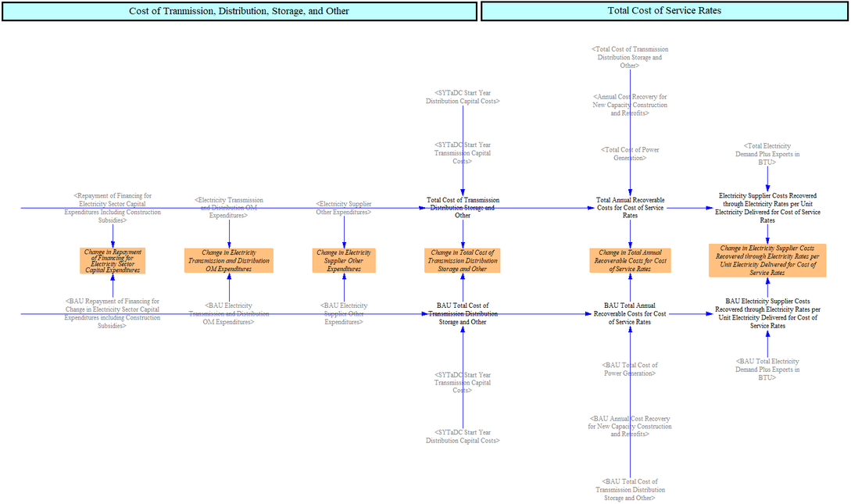Select orange 'Change in Electricity Supplier Other Expenditures' box
This screenshot has width=851, height=504.
click(344, 260)
